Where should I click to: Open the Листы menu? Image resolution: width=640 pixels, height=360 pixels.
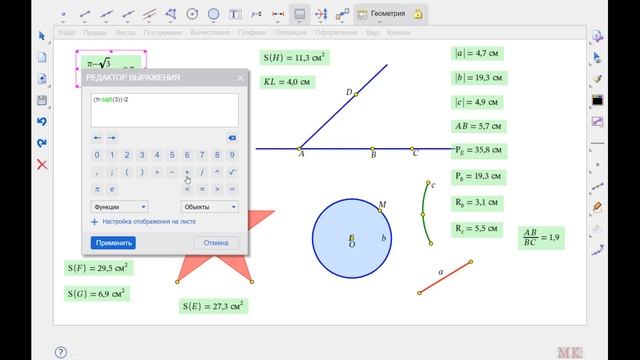(x=125, y=33)
